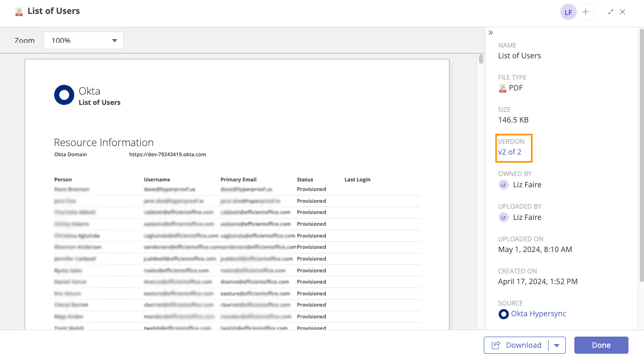Select dave@hyperproof.us in the Username column
Viewport: 644px width, 358px height.
[x=170, y=189]
